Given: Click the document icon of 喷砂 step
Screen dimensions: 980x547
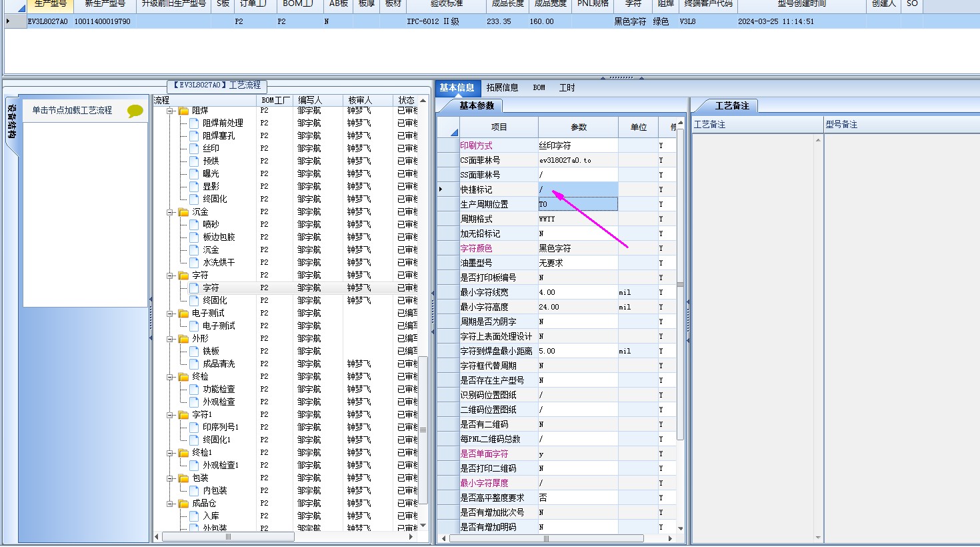Looking at the screenshot, I should pos(194,225).
